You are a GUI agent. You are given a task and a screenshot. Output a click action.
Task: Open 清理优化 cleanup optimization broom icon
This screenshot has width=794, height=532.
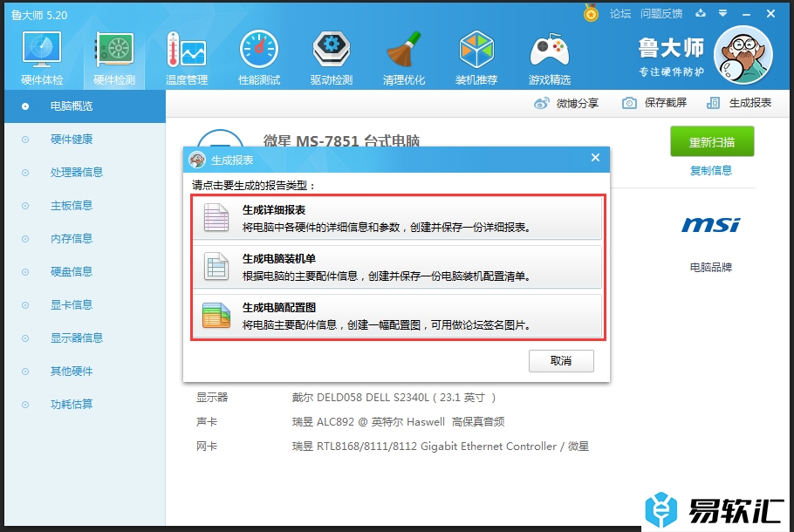coord(404,58)
